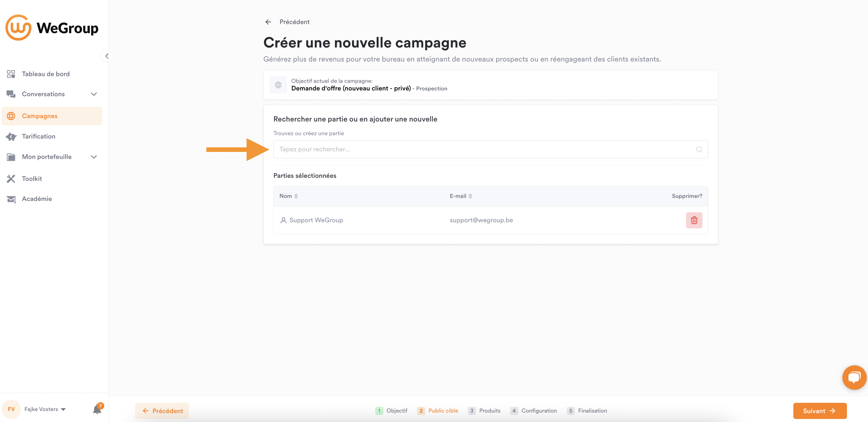Go to step 1 Objectif
Screen dimensions: 868x422
click(391, 411)
